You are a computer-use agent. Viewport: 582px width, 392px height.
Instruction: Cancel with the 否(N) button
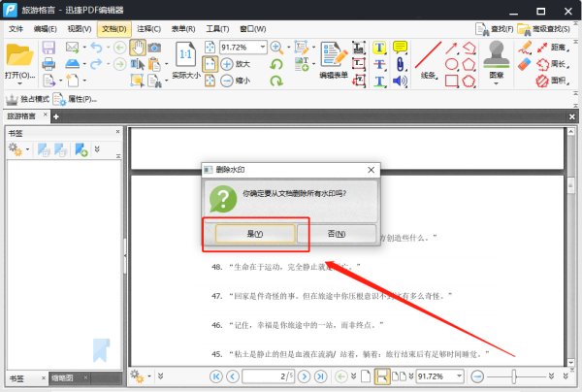[337, 234]
